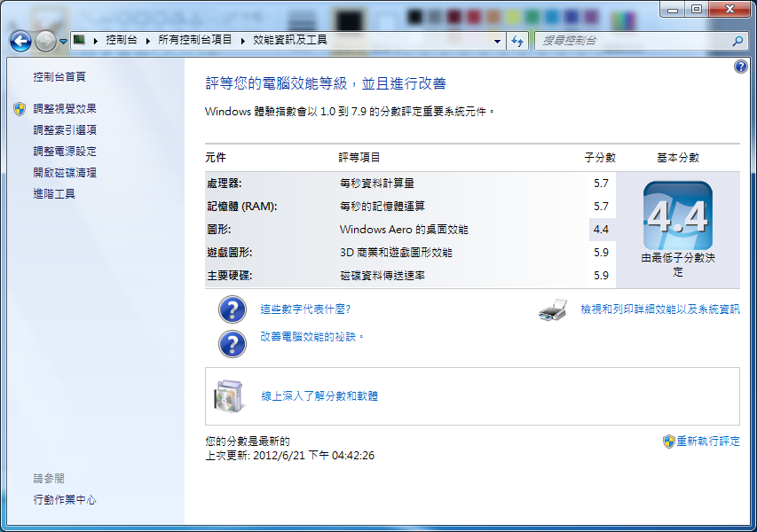757x532 pixels.
Task: Click the software box icon
Action: 228,396
